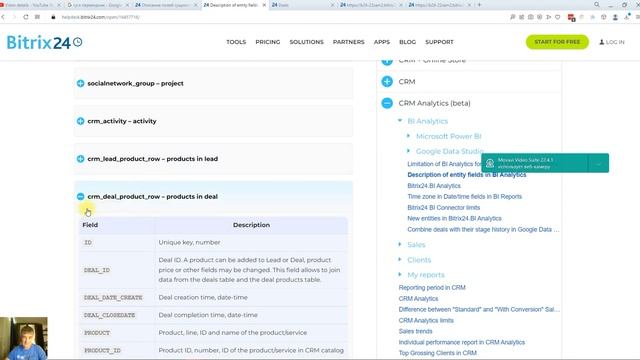Switch to the YouTube browser tab
This screenshot has height=360, width=640.
tap(29, 5)
